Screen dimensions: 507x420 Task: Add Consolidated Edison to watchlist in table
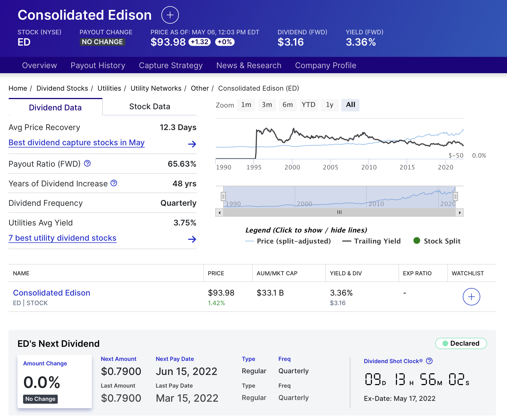[x=471, y=297]
